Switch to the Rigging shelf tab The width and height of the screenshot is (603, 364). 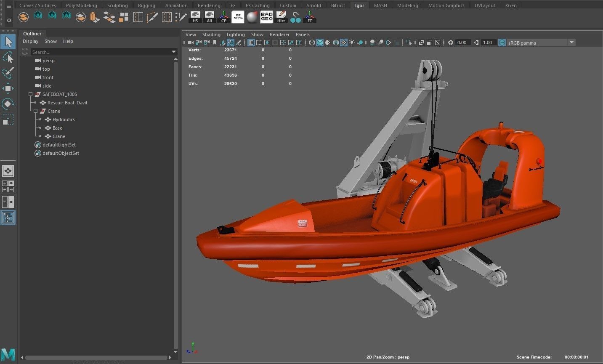point(146,5)
